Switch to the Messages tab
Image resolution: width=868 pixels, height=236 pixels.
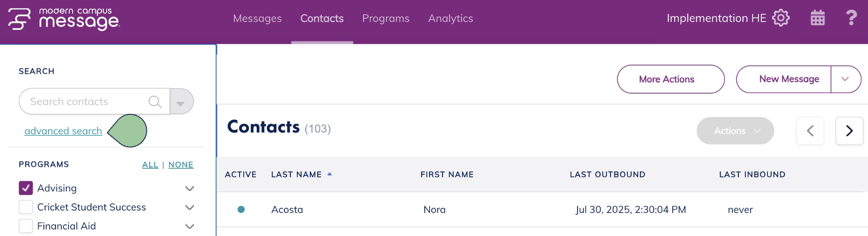(257, 18)
